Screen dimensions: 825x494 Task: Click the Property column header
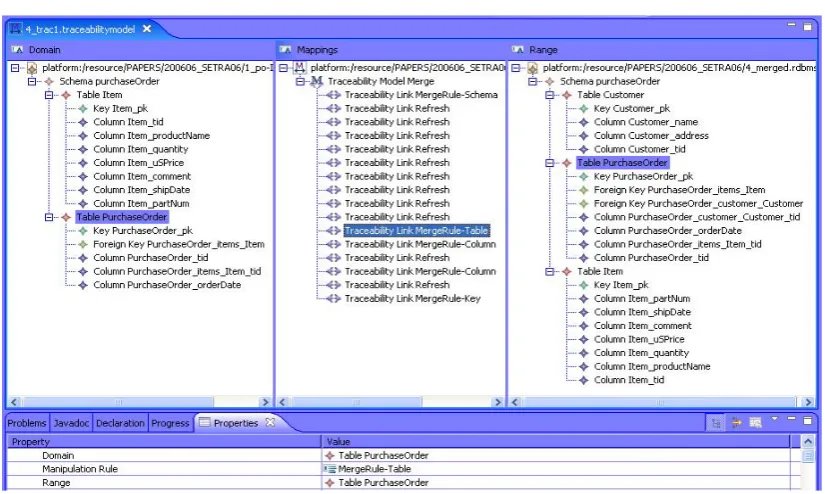(x=164, y=442)
